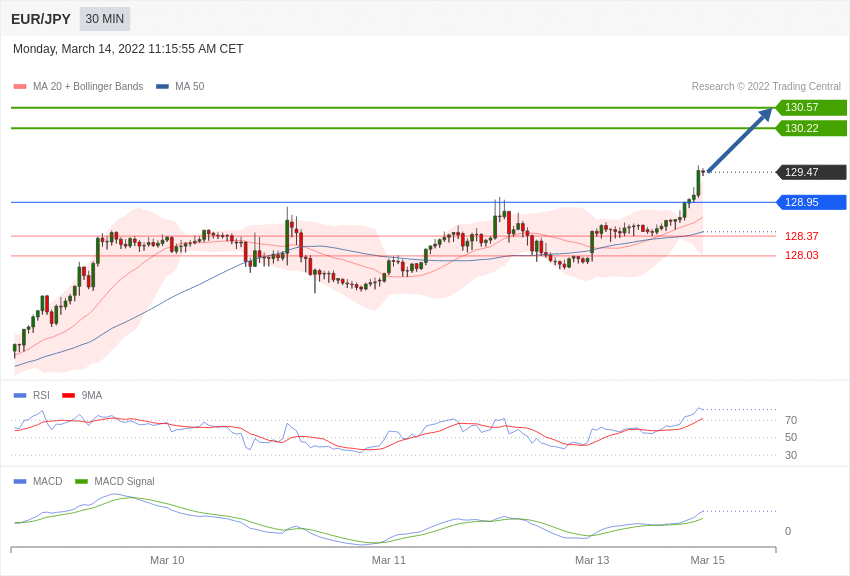Click the blue MA 50 legend swatch
This screenshot has width=850, height=576.
click(x=162, y=87)
